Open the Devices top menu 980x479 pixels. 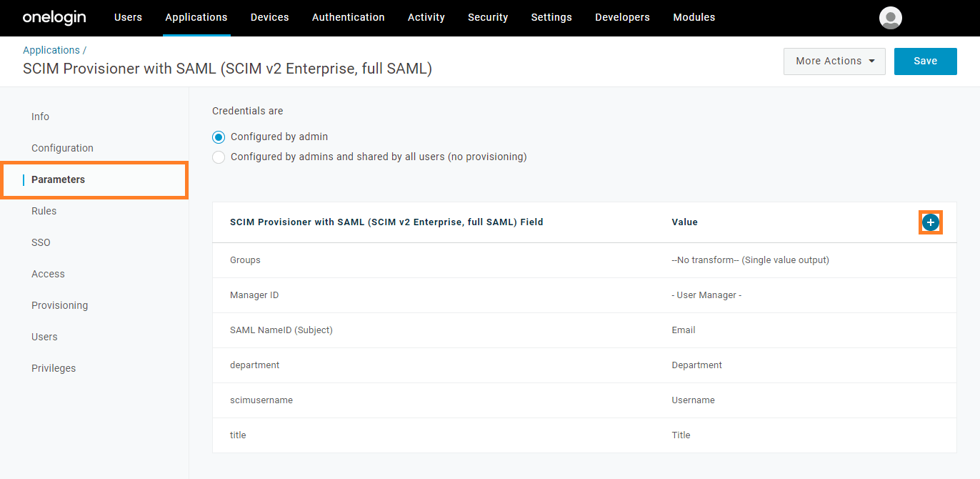click(x=270, y=17)
